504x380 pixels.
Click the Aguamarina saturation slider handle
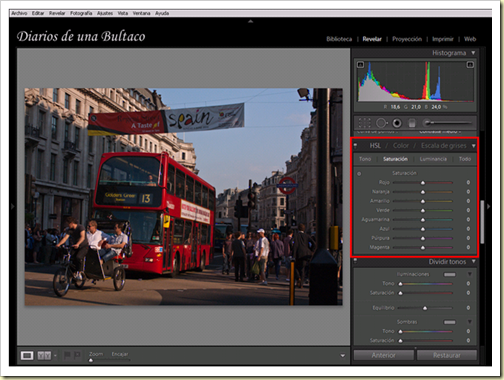click(x=423, y=220)
